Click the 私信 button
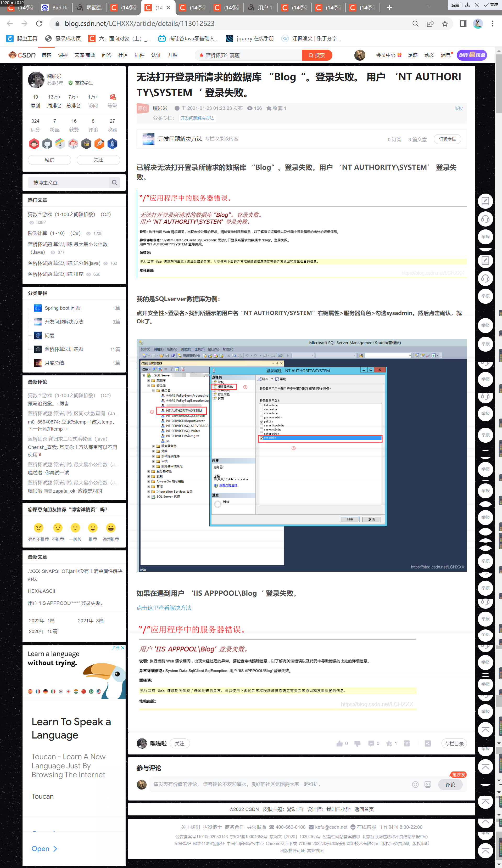The image size is (502, 868). pyautogui.click(x=49, y=160)
